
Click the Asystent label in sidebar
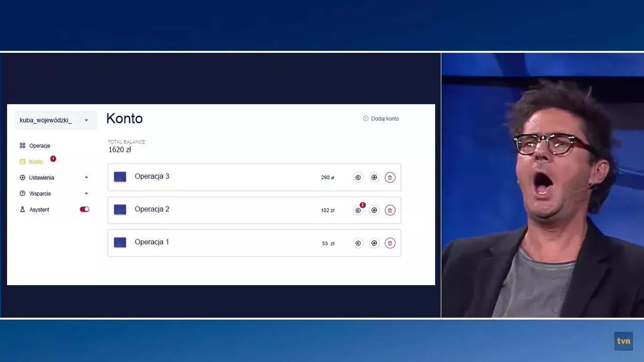39,210
